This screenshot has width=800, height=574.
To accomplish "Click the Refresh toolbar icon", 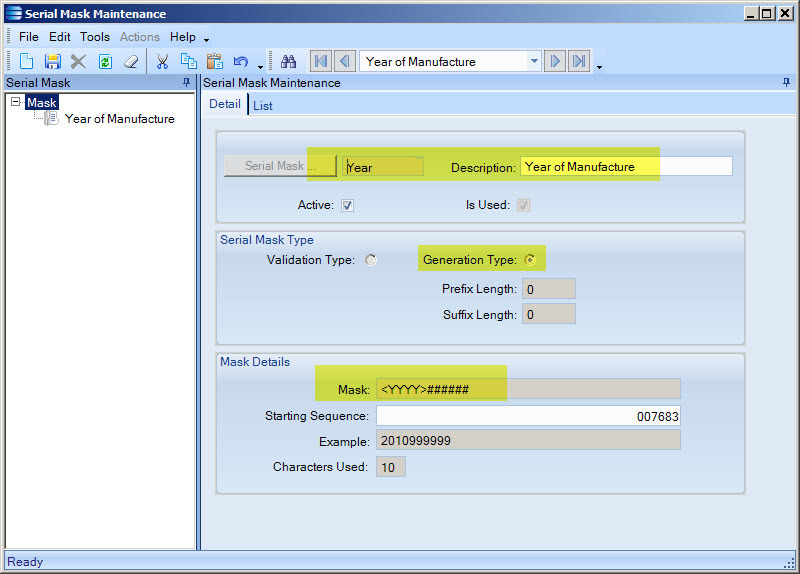I will [104, 62].
